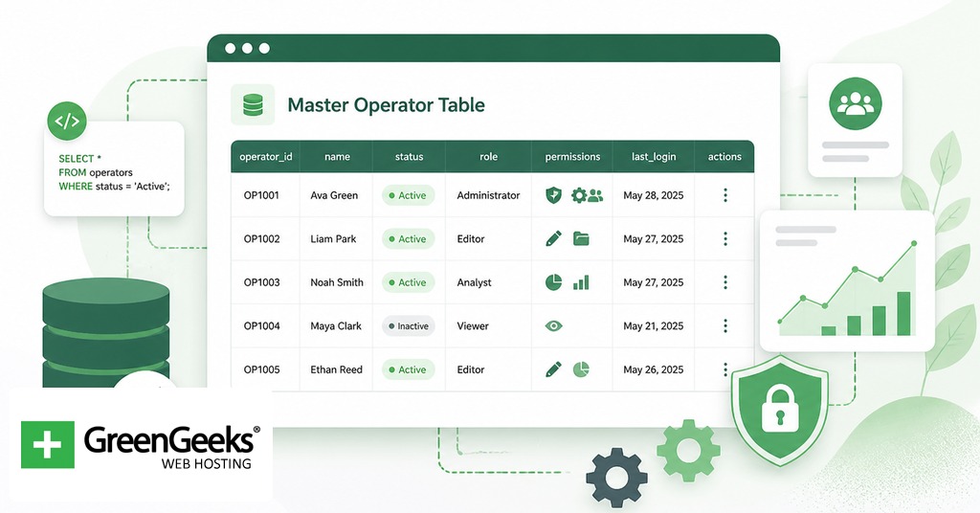Click the Administrator role cell
Screen dimensions: 980x513
(488, 195)
